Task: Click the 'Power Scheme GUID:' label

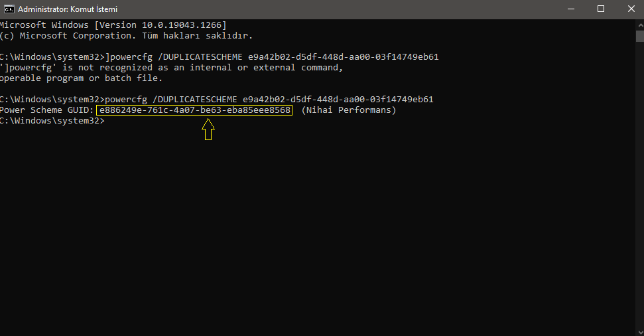Action: coord(47,110)
